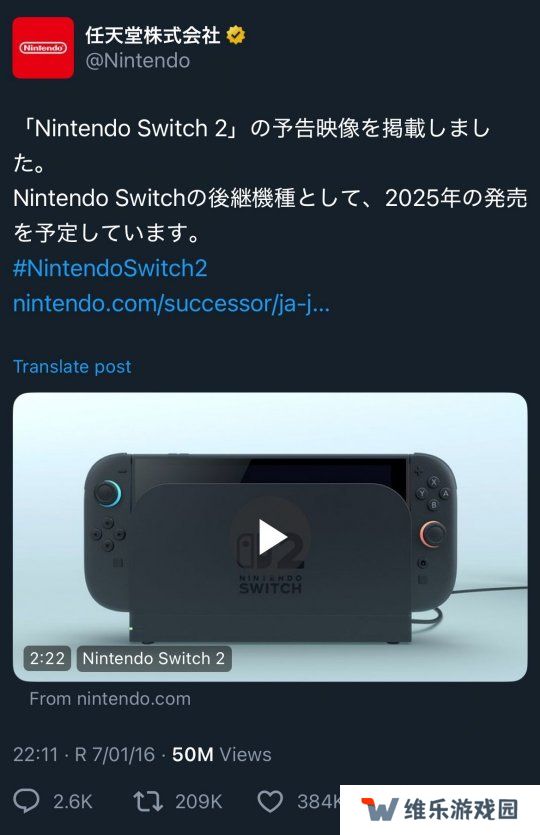Open the nintendo.com/successor link

point(171,304)
